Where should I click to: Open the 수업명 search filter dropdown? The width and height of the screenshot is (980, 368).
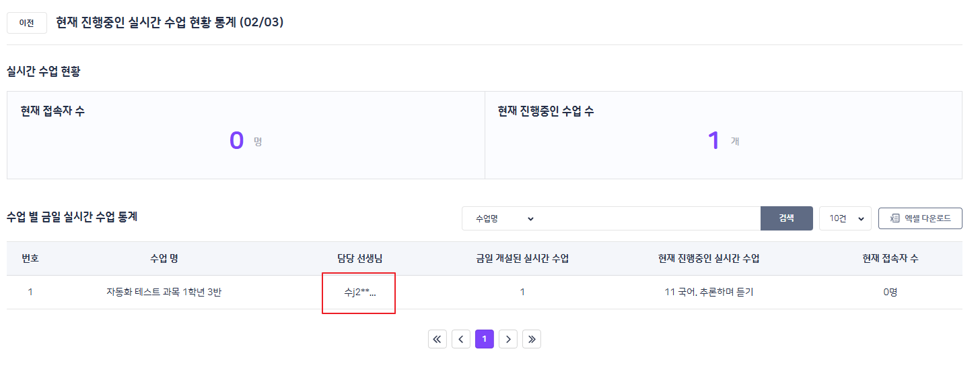(504, 218)
